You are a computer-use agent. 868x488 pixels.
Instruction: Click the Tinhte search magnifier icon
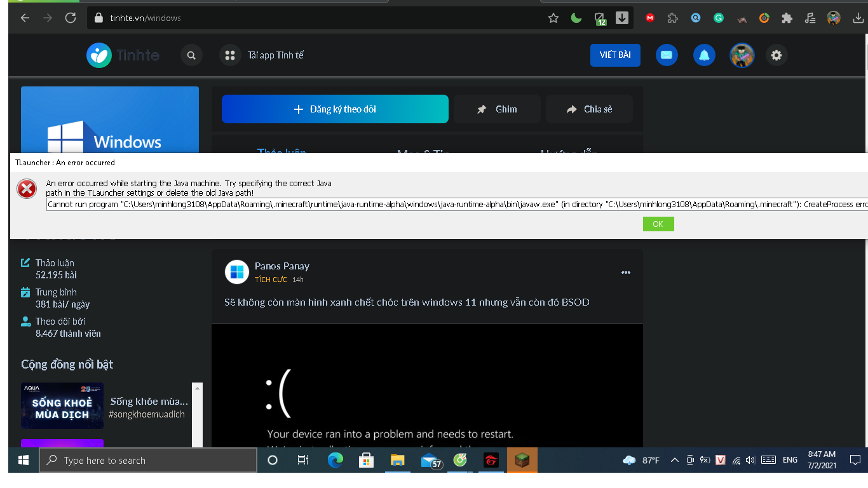tap(191, 55)
